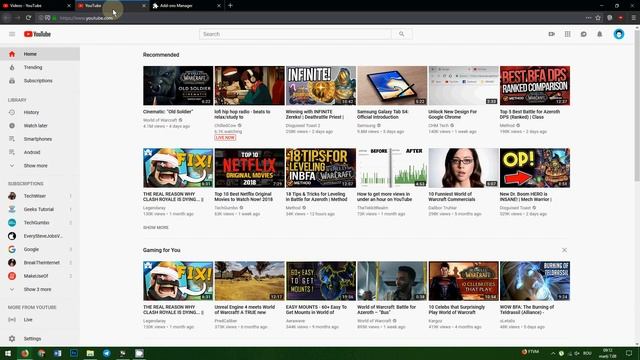
Task: Go to Home in sidebar
Action: pyautogui.click(x=40, y=54)
